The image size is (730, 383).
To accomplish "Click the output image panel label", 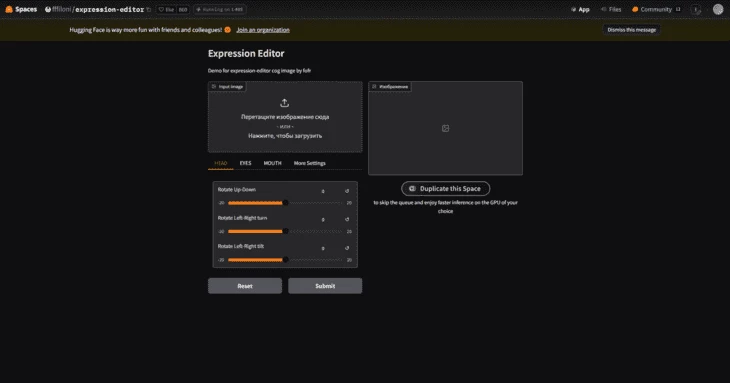I will [x=390, y=87].
